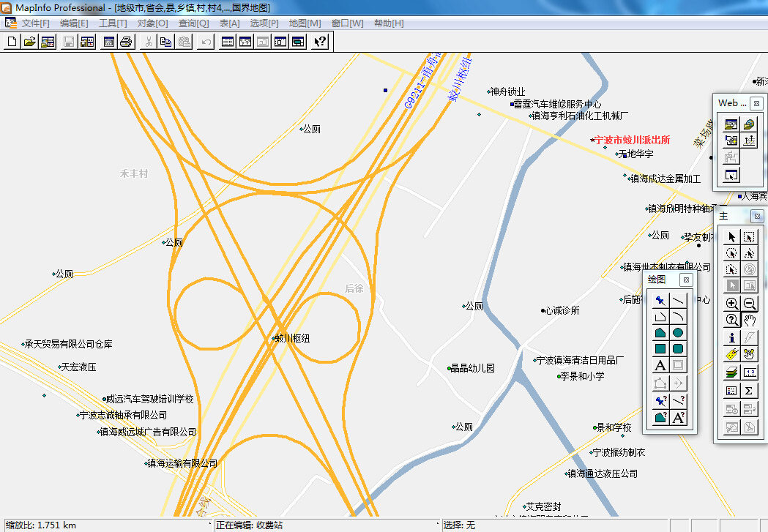
Task: Open the 表[A] menu
Action: (x=229, y=23)
